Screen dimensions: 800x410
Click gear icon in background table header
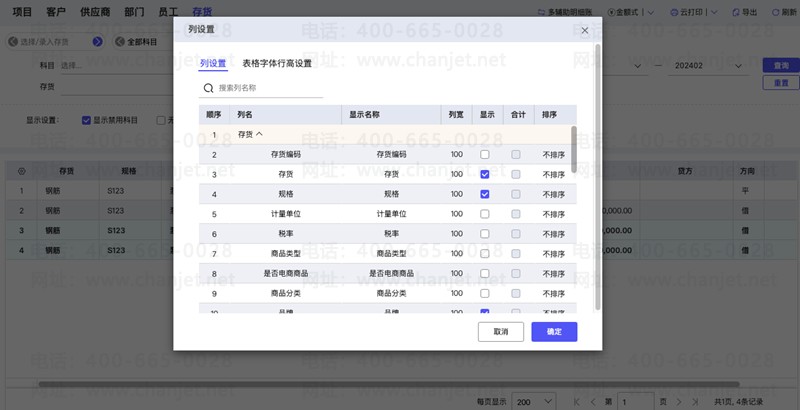click(x=21, y=171)
